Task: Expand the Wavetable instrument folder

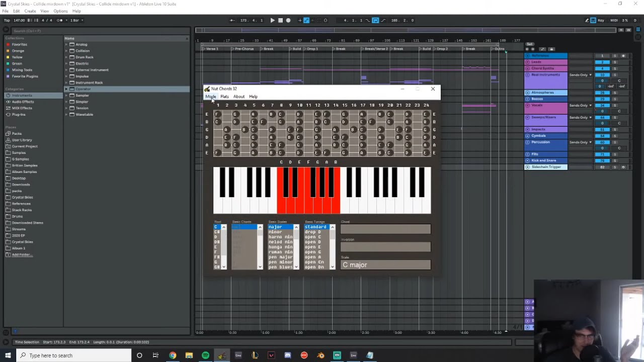Action: click(66, 114)
